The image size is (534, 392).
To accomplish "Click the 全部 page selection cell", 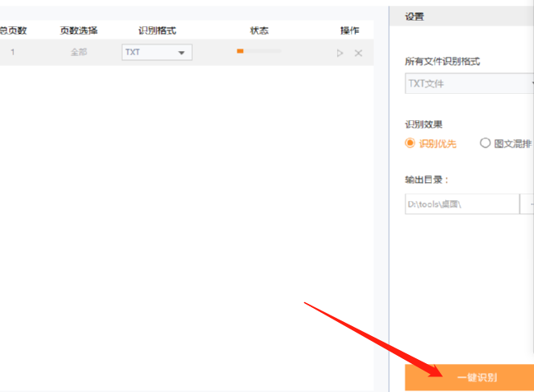I will tap(78, 52).
